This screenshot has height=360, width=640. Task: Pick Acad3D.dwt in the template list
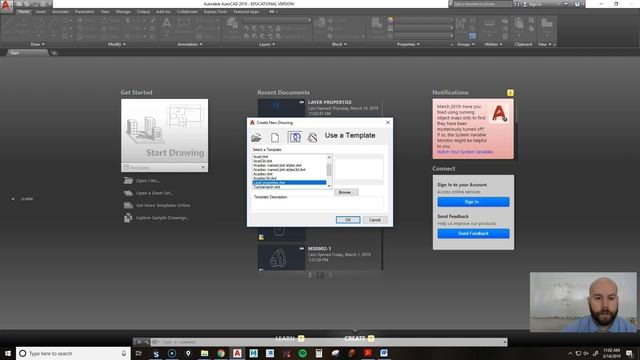(289, 161)
